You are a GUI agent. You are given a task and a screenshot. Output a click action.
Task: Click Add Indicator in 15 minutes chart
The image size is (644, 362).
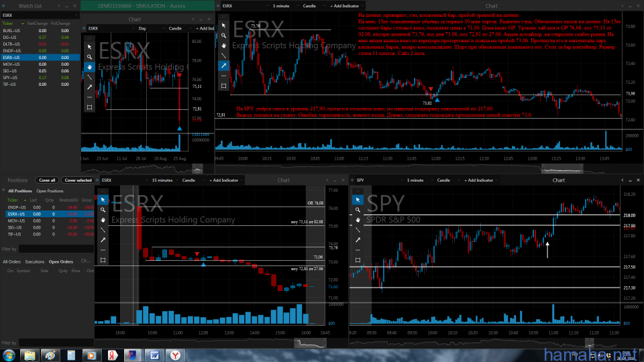(x=224, y=180)
